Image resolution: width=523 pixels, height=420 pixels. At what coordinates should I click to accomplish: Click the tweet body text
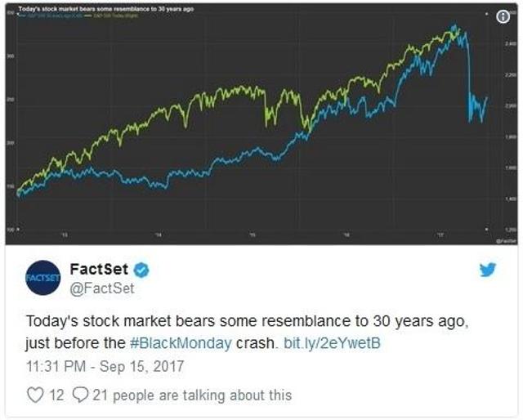click(x=247, y=332)
